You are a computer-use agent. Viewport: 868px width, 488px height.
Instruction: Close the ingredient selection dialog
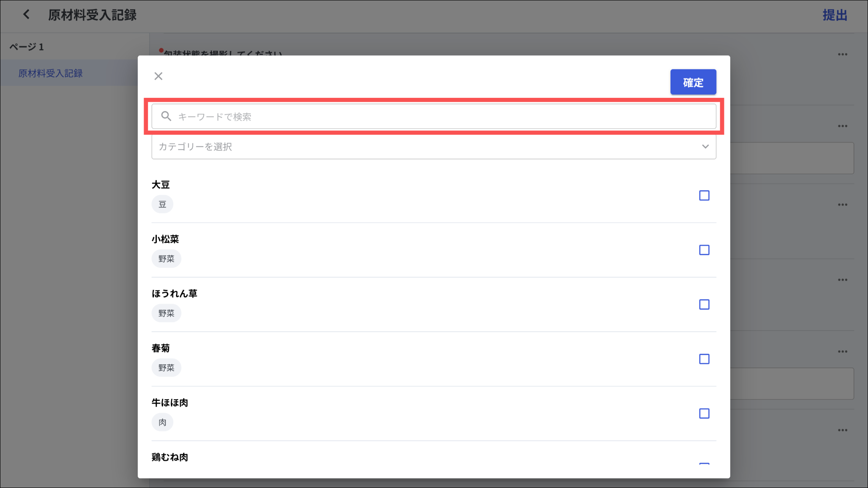coord(158,76)
